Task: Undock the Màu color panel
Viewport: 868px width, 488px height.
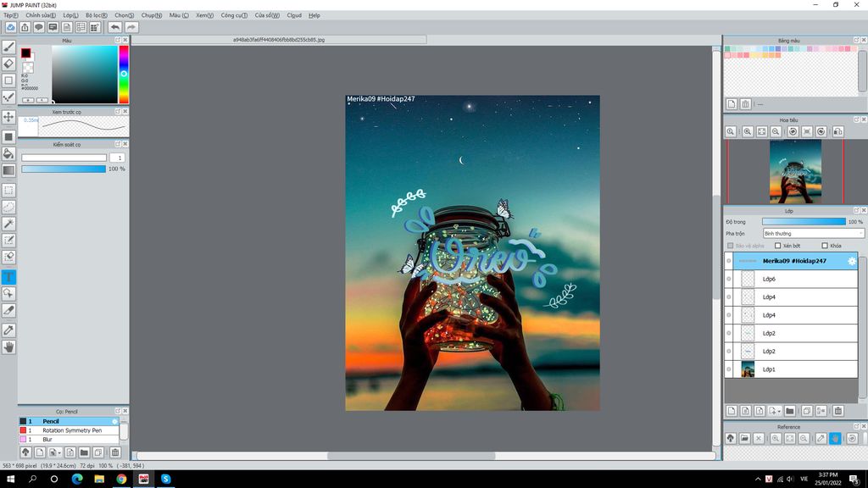Action: pyautogui.click(x=117, y=41)
